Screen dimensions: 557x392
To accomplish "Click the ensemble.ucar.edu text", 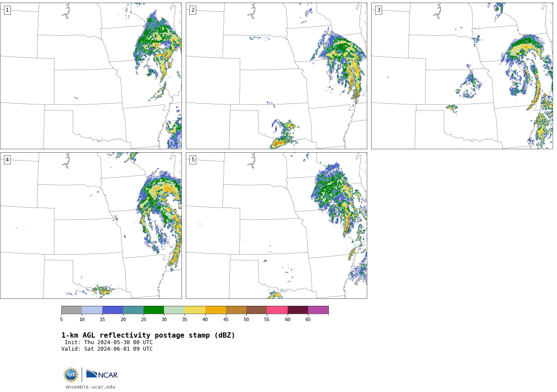I will pos(91,387).
